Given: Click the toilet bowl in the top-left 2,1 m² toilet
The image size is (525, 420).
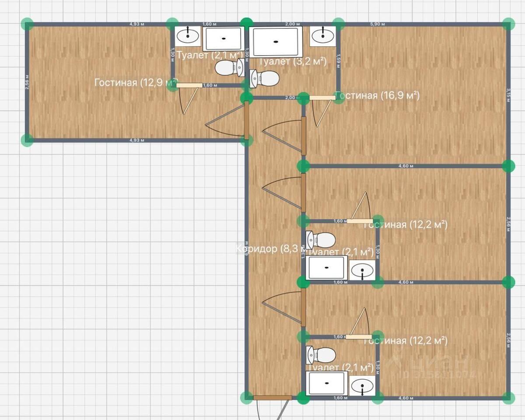Looking at the screenshot, I should [x=229, y=68].
